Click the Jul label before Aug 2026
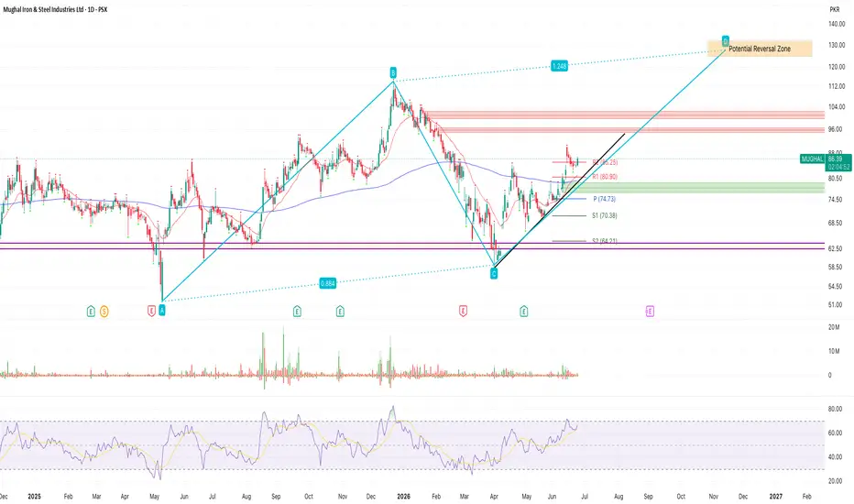 click(585, 497)
